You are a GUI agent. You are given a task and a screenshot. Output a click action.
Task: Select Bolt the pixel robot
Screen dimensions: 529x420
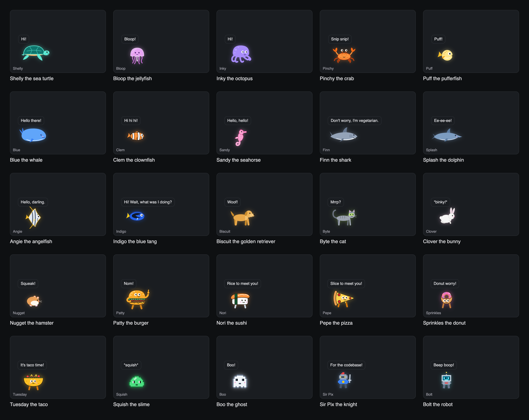446,380
